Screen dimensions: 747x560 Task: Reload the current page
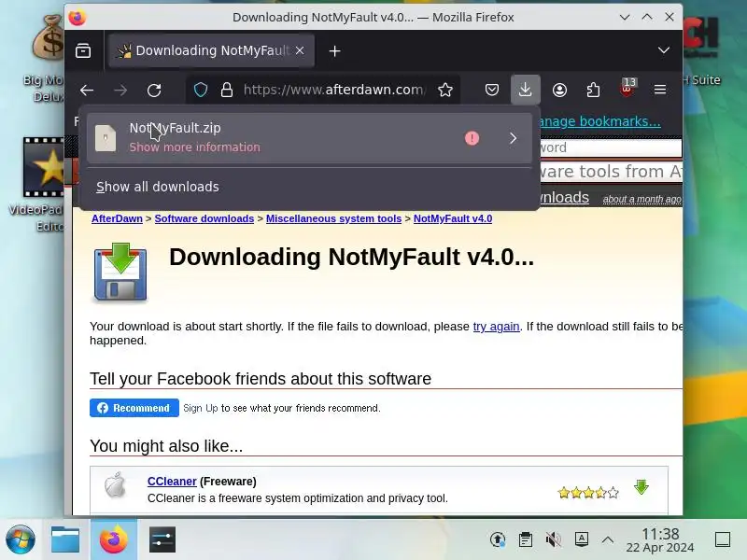click(154, 90)
